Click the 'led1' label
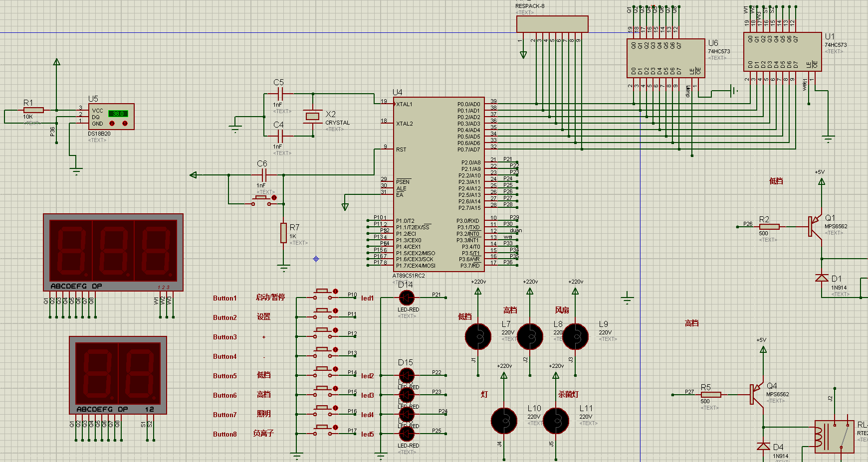 pyautogui.click(x=367, y=298)
